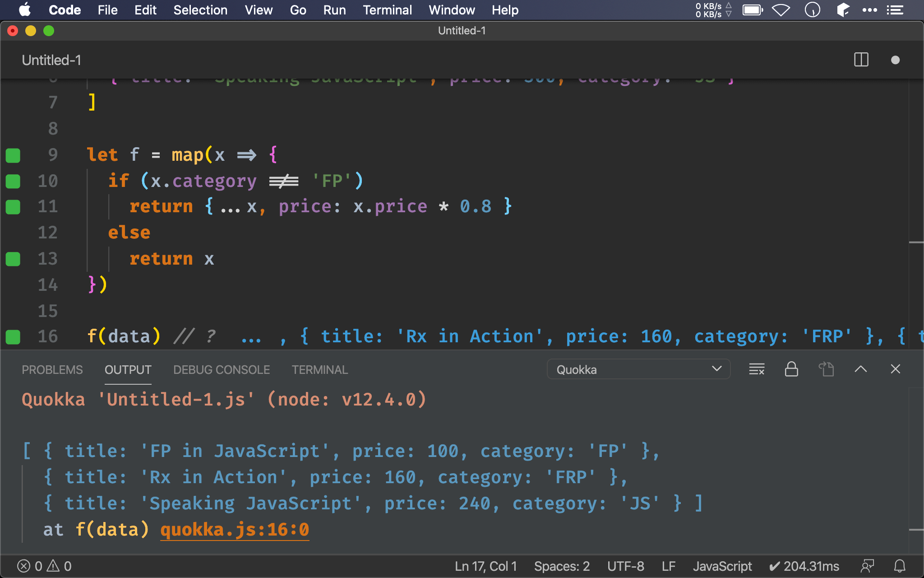
Task: Open the Go menu
Action: click(x=298, y=10)
